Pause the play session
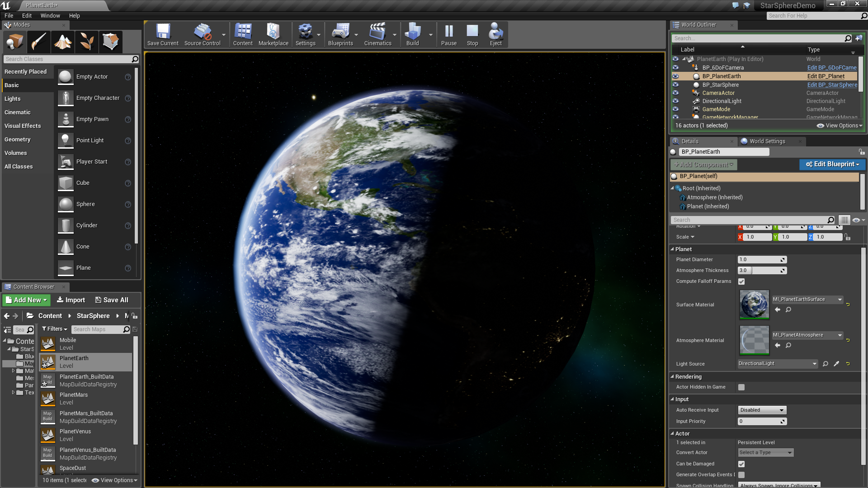 448,35
